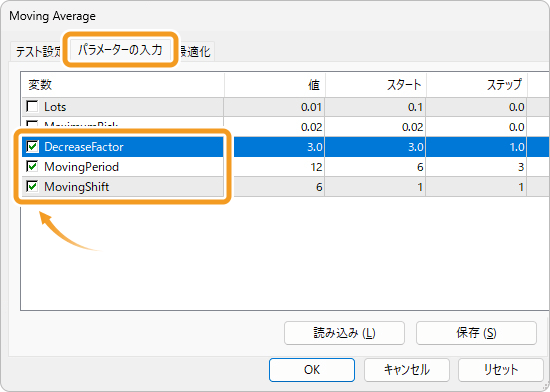Click the 値 column header
Screen dimensions: 550x392
(x=274, y=85)
